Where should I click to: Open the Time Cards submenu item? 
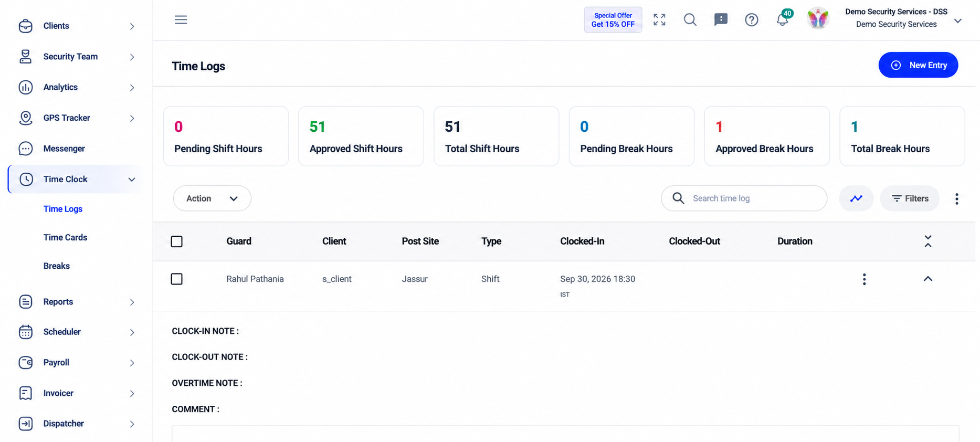click(x=65, y=237)
